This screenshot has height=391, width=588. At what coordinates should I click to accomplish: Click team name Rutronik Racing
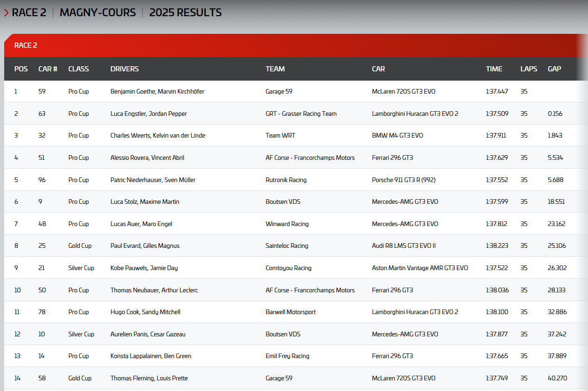point(286,180)
